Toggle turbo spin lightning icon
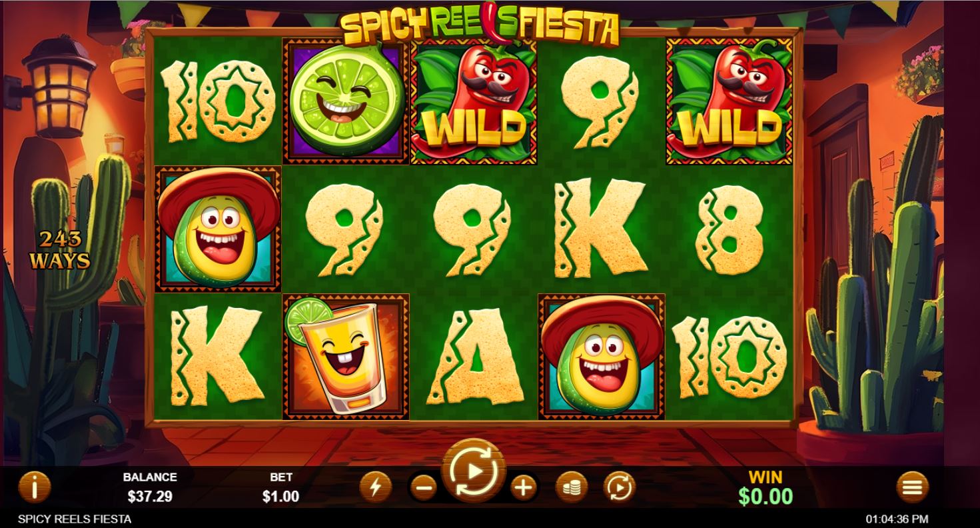The width and height of the screenshot is (980, 528). pos(375,487)
